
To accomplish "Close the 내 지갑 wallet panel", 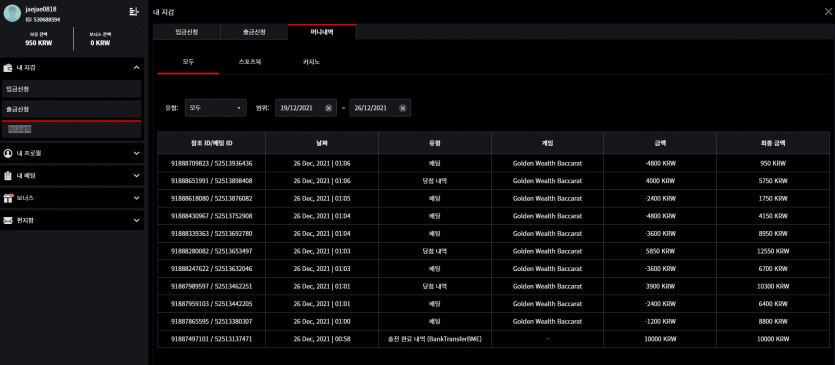I will 828,12.
